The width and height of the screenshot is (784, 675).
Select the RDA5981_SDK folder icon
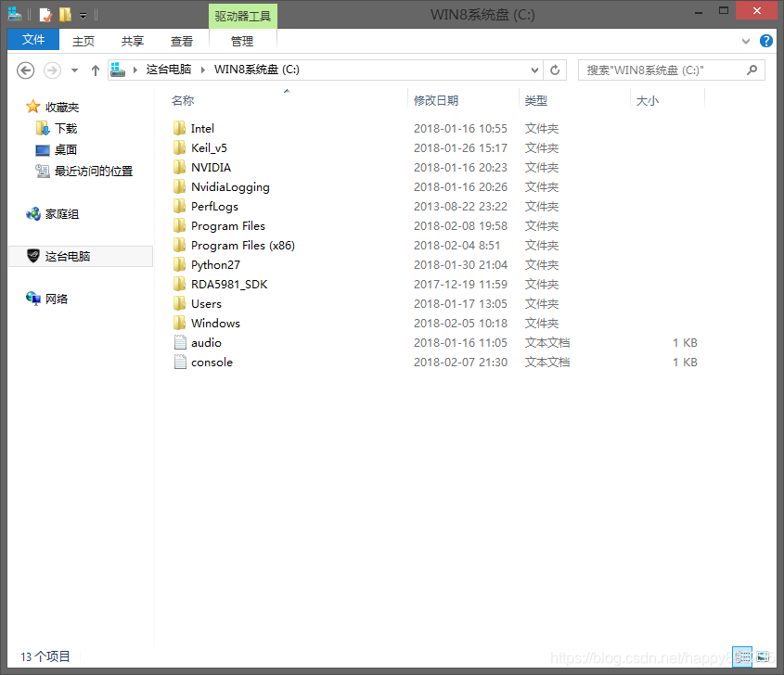(x=179, y=285)
